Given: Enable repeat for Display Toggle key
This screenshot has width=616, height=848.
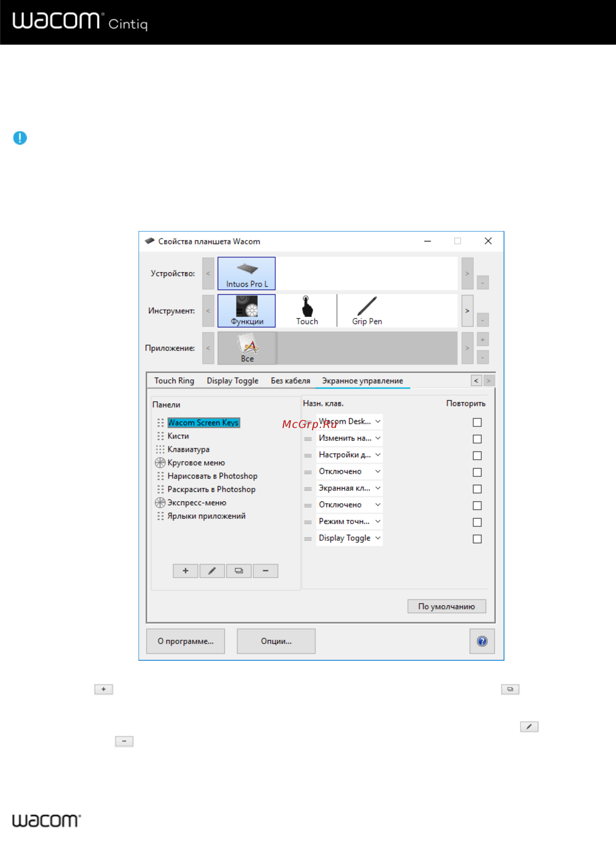Looking at the screenshot, I should (477, 539).
